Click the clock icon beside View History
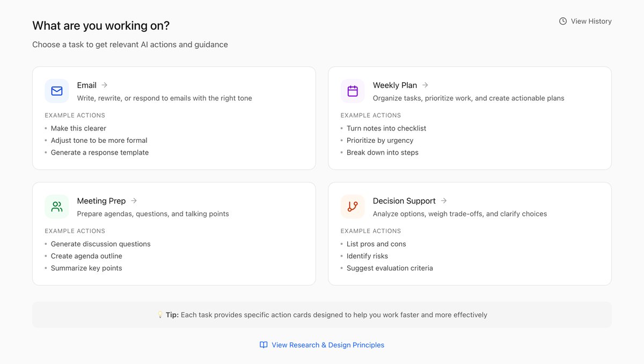The width and height of the screenshot is (644, 364). [x=563, y=21]
